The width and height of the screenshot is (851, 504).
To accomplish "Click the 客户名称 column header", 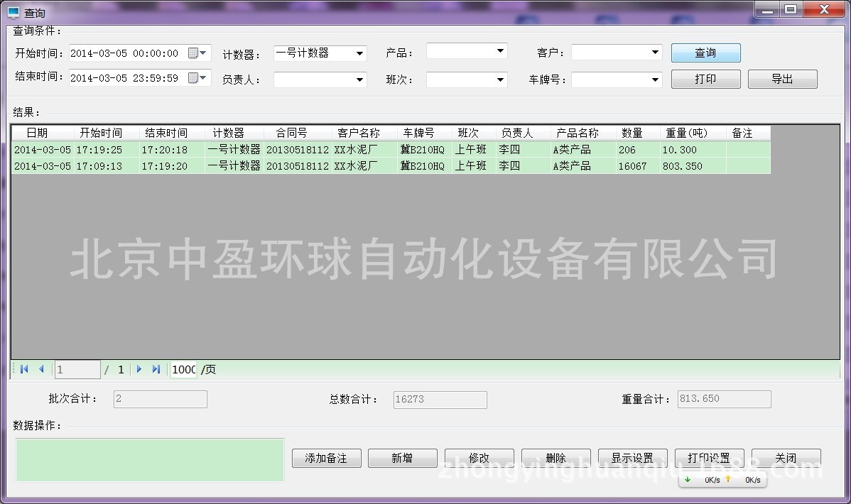I will tap(364, 133).
